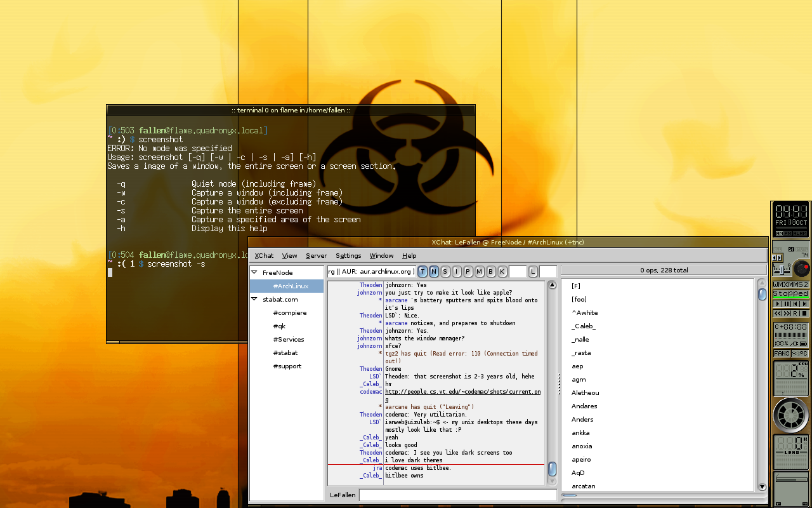
Task: Click the repeat R button in WMXMMS2
Action: [x=796, y=313]
